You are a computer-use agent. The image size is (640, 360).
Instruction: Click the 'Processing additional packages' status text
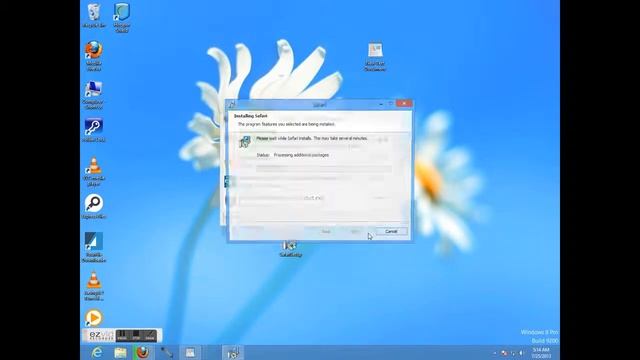[x=301, y=155]
